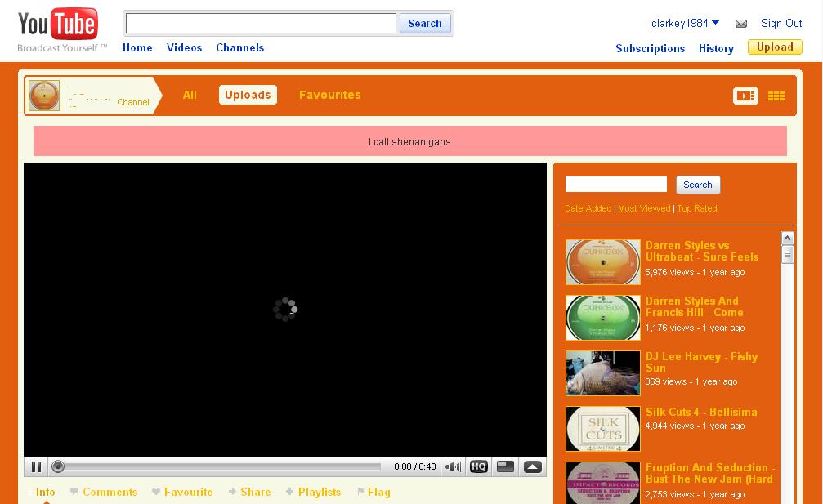Select the Uploads tab
The image size is (823, 504).
point(248,95)
